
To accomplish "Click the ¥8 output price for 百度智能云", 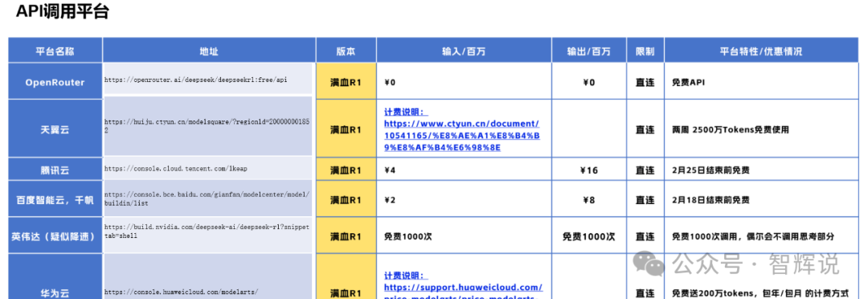I will point(589,199).
